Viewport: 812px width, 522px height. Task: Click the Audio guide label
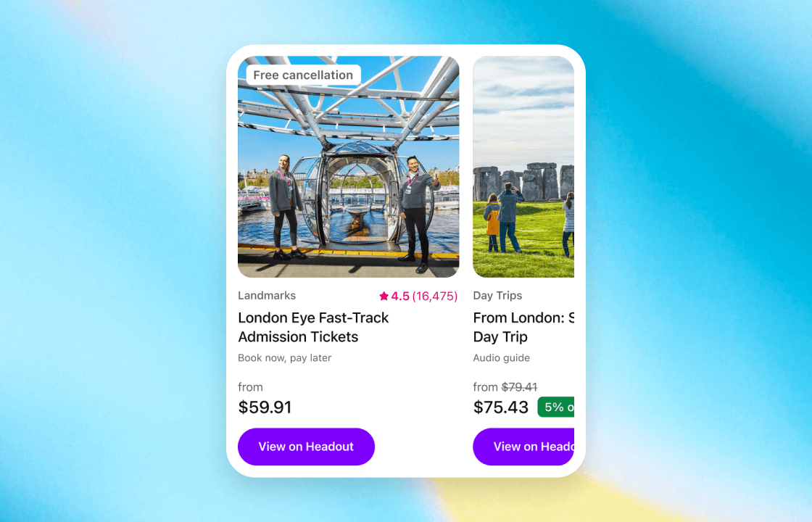[501, 358]
